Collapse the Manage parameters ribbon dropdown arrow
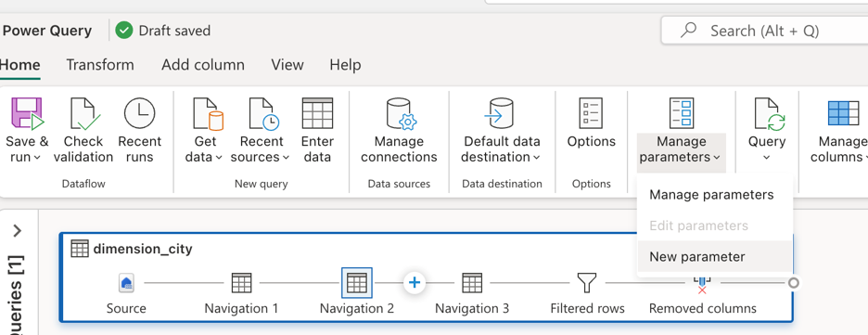 (717, 158)
